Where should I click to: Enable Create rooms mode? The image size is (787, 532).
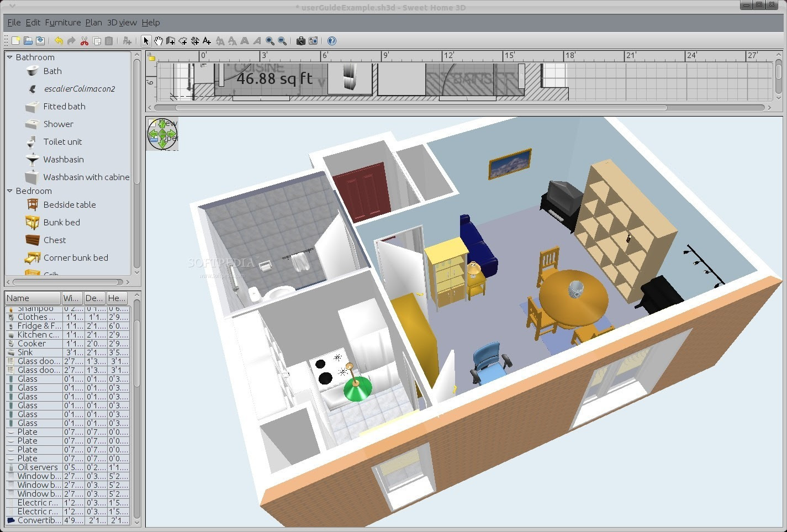click(x=183, y=40)
